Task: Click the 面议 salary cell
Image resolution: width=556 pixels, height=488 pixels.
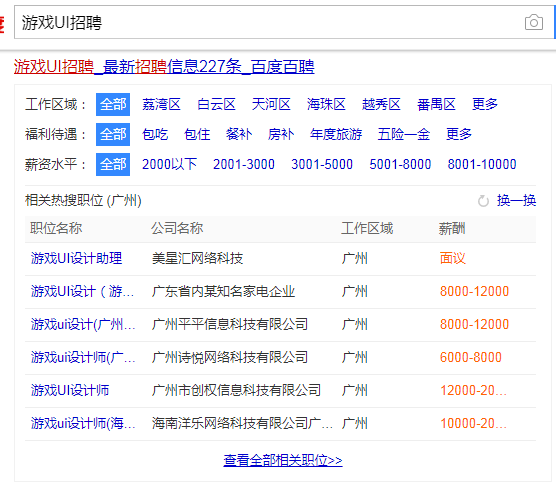Action: click(x=453, y=258)
